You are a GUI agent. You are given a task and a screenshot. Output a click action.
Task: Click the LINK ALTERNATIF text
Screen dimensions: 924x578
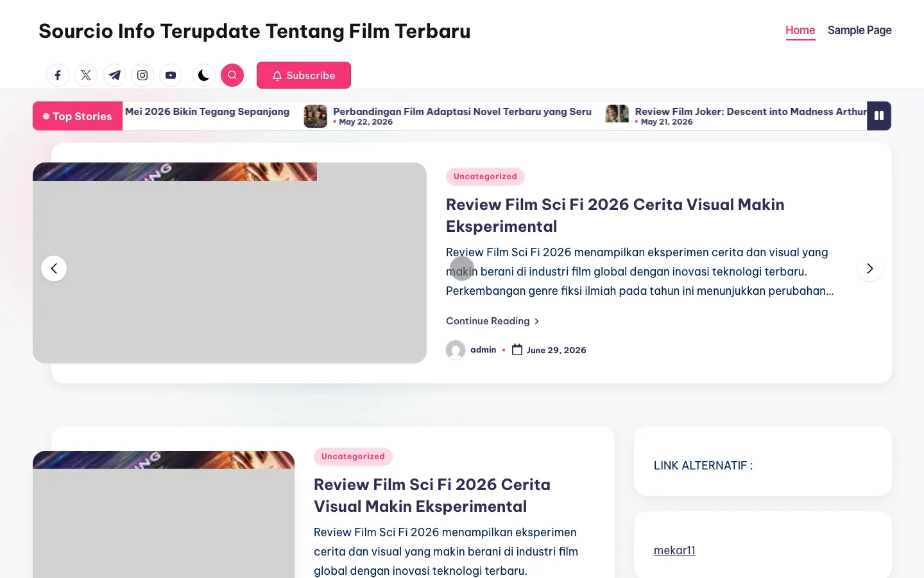coord(703,466)
